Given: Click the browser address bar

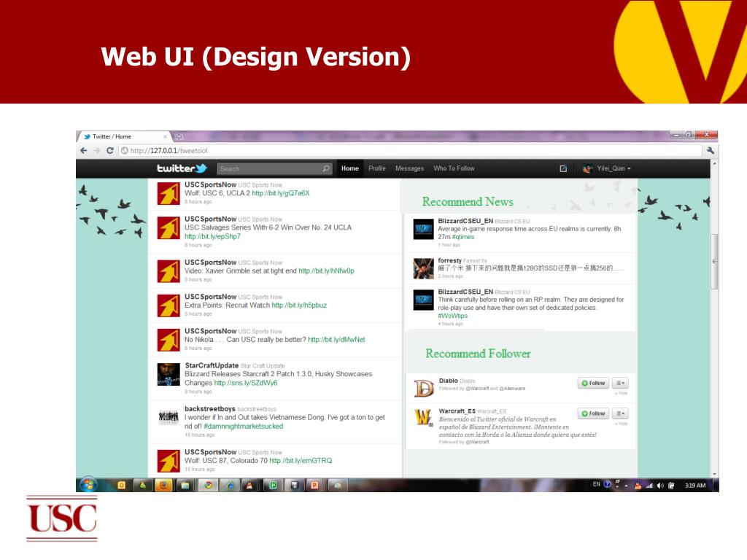Looking at the screenshot, I should tap(410, 150).
